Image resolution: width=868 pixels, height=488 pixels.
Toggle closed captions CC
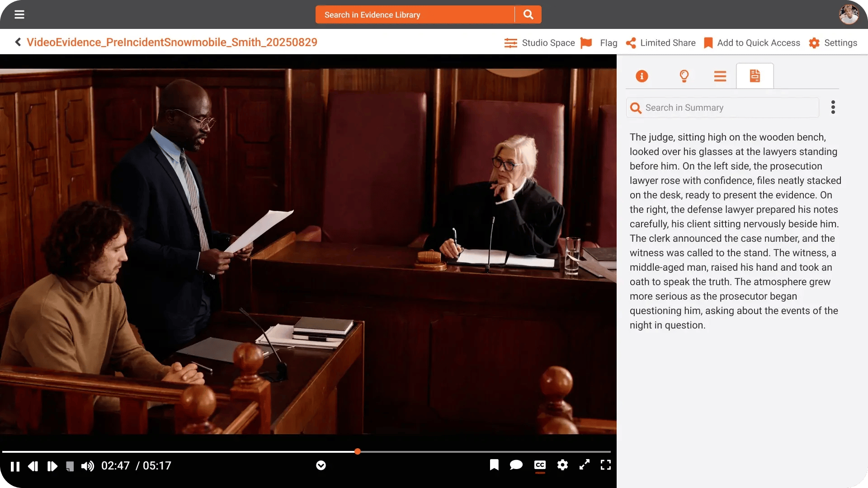point(540,465)
